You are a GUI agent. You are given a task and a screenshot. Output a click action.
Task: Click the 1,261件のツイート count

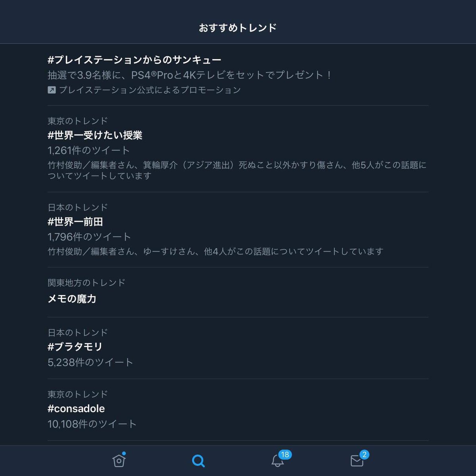(x=89, y=150)
